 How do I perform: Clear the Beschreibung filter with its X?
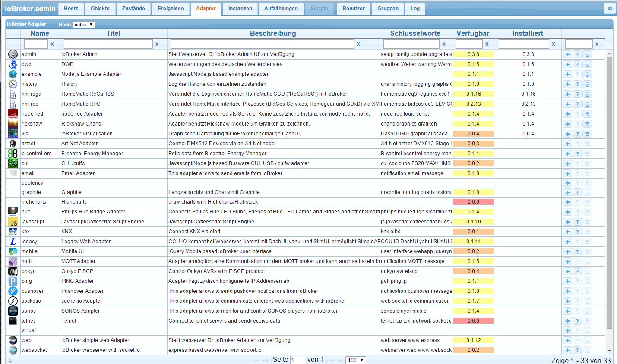click(x=358, y=44)
